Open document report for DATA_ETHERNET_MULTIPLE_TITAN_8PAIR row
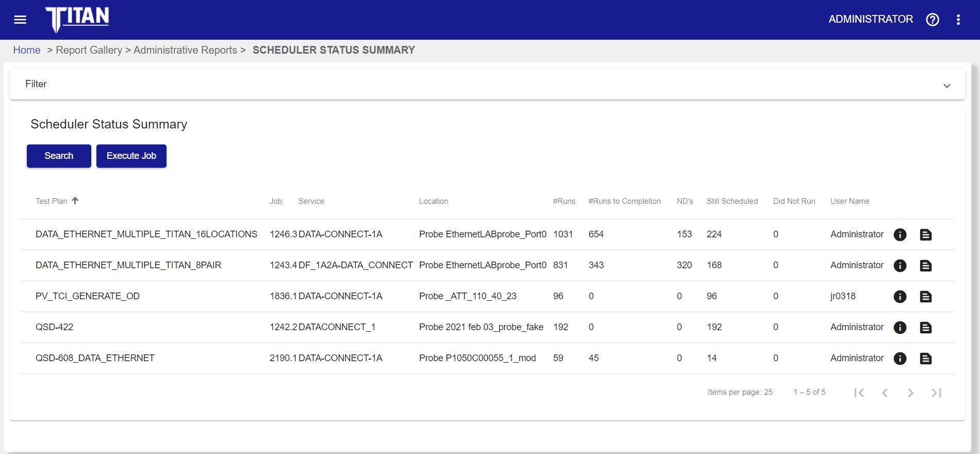Image resolution: width=980 pixels, height=454 pixels. [x=926, y=266]
